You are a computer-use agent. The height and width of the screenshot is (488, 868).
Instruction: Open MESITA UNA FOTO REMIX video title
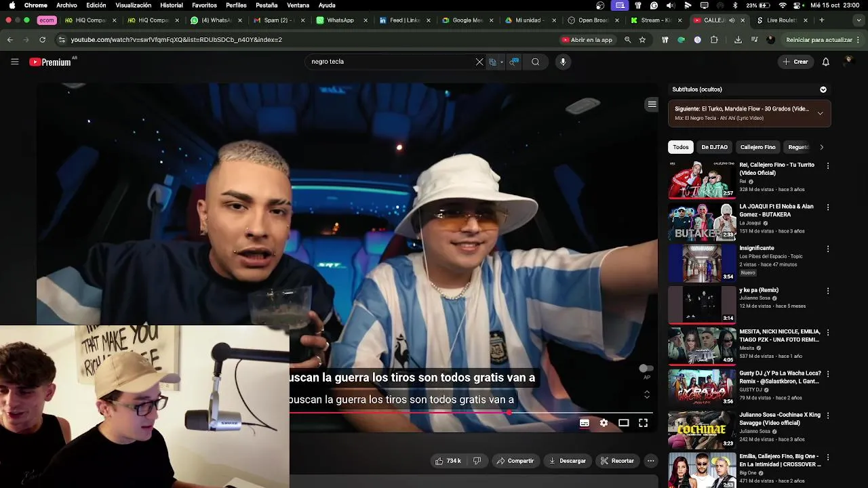point(780,335)
